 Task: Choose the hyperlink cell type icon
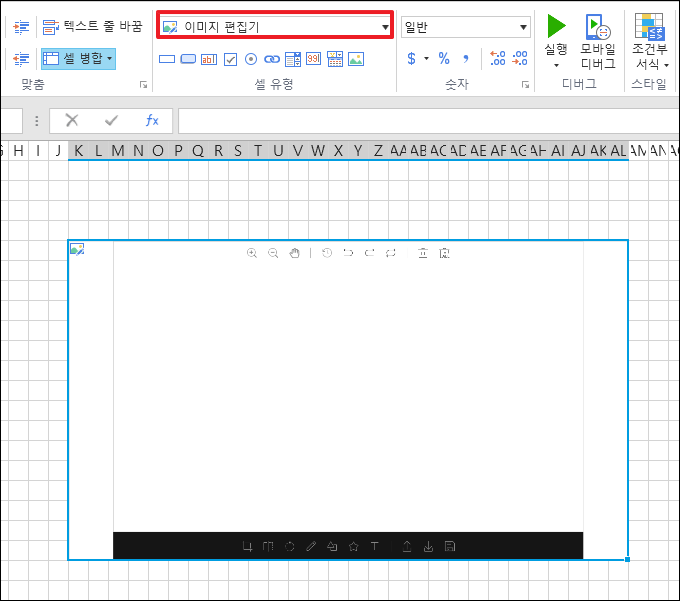coord(272,59)
